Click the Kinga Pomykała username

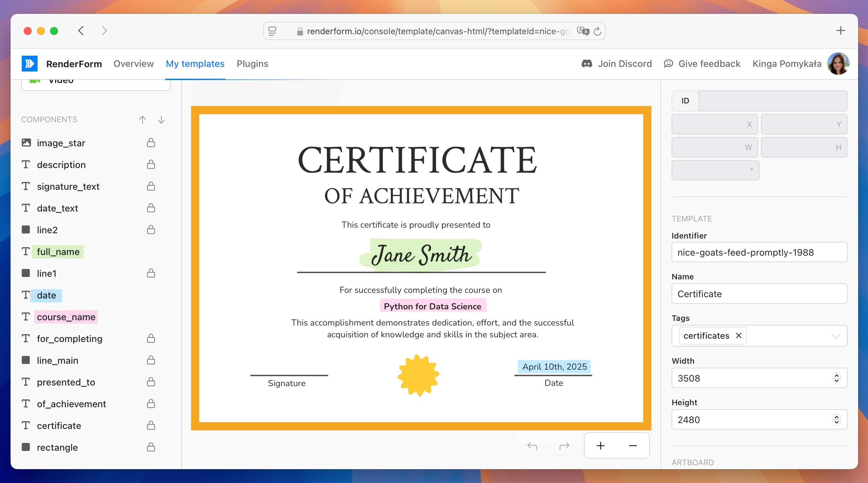(787, 64)
